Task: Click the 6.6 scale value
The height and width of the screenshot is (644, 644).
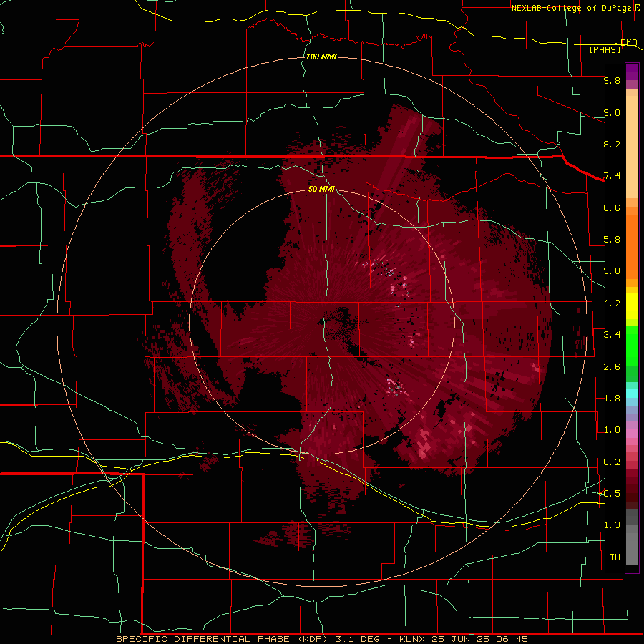Action: [x=612, y=208]
